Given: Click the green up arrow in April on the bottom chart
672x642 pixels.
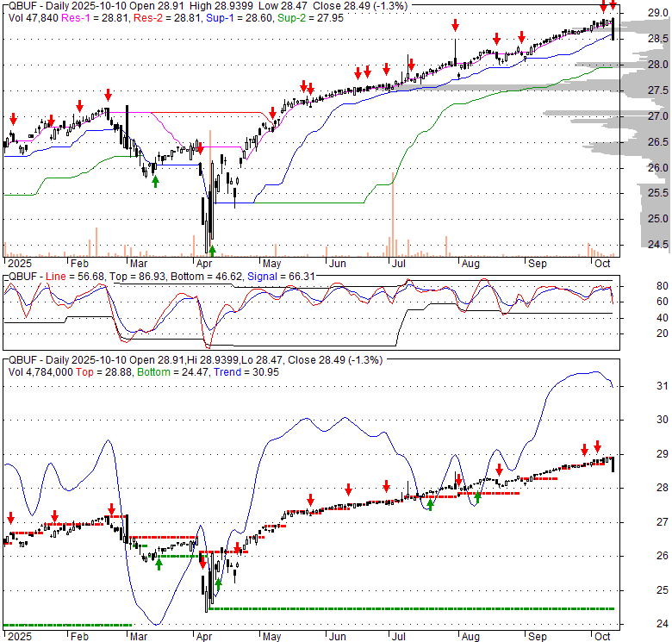Looking at the screenshot, I should pyautogui.click(x=219, y=586).
